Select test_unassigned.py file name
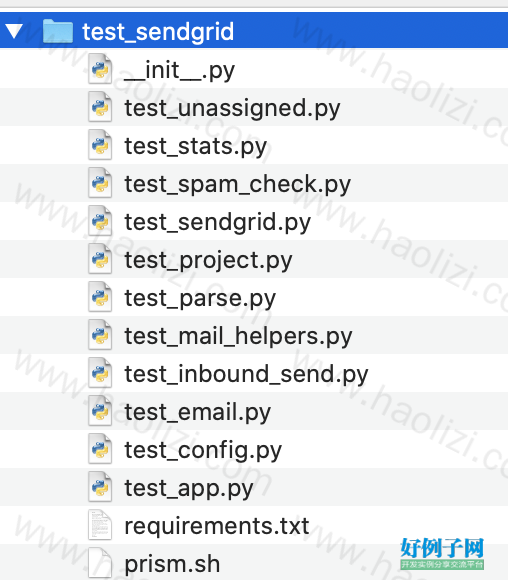 coord(232,108)
